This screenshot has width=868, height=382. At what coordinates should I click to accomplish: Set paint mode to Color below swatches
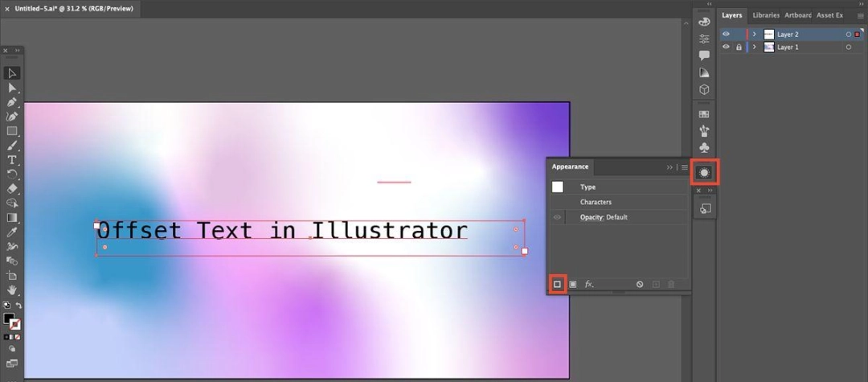pos(6,337)
